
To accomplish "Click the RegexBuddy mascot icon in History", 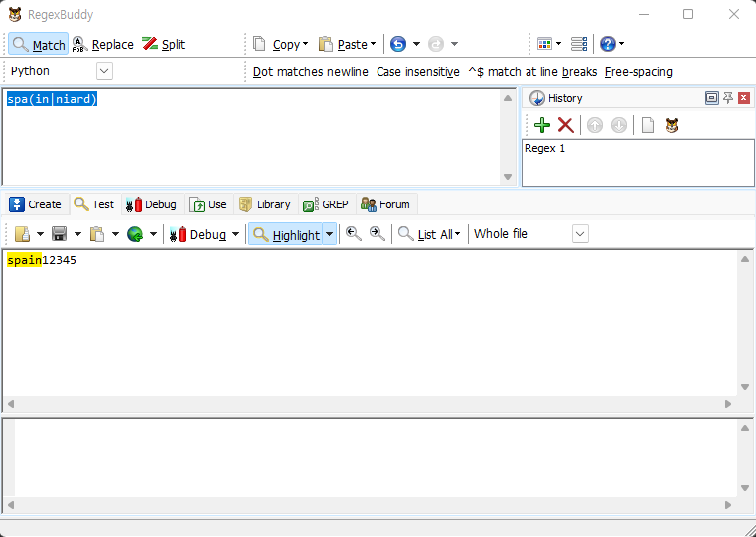I will (x=672, y=125).
